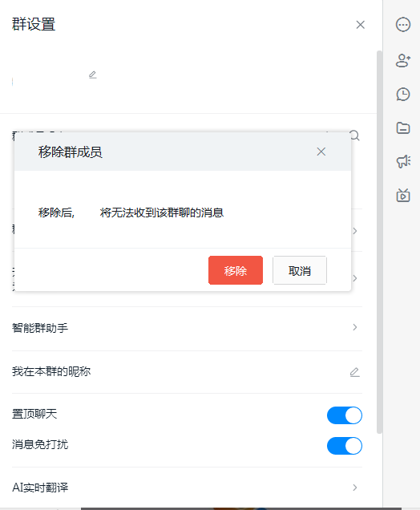Confirm removal with the red 移除 button

pyautogui.click(x=236, y=270)
